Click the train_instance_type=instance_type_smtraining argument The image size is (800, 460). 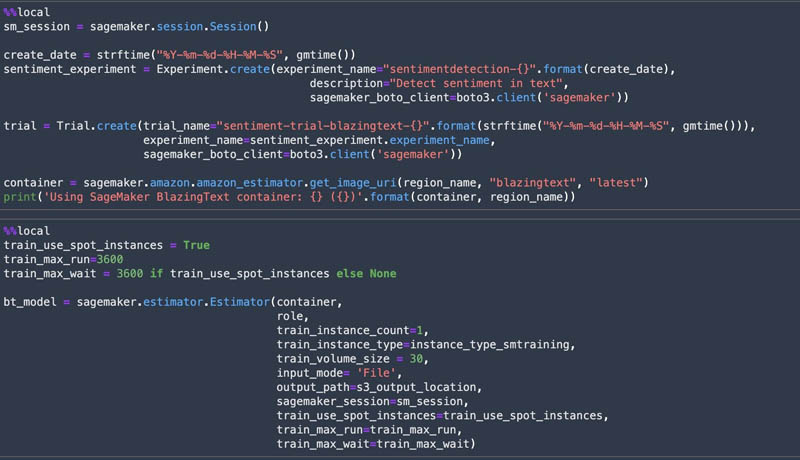coord(426,345)
